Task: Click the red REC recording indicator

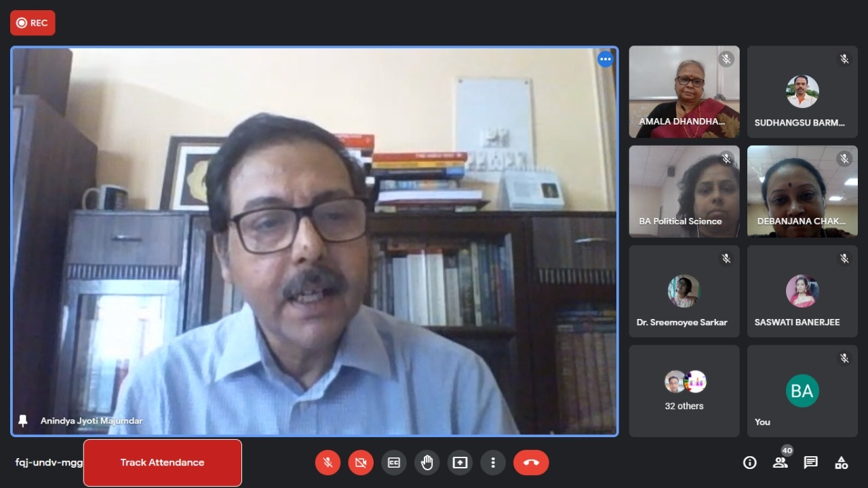Action: (33, 23)
